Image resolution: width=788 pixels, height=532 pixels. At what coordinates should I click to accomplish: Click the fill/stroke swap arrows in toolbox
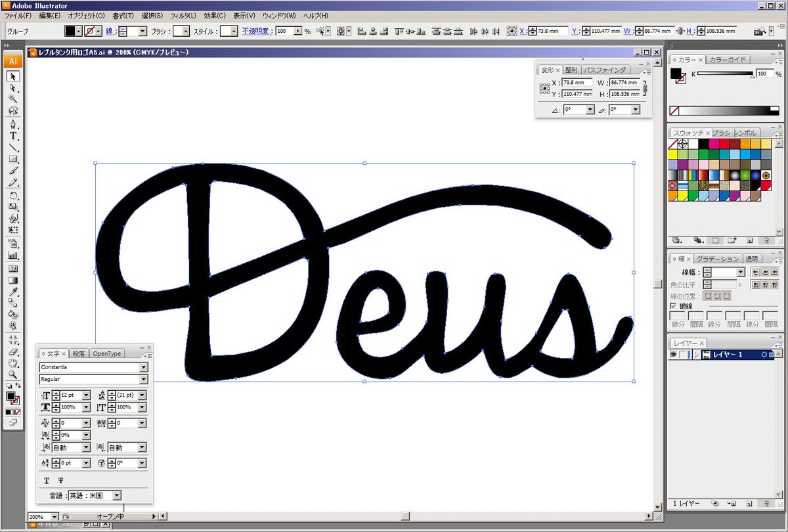pos(18,386)
